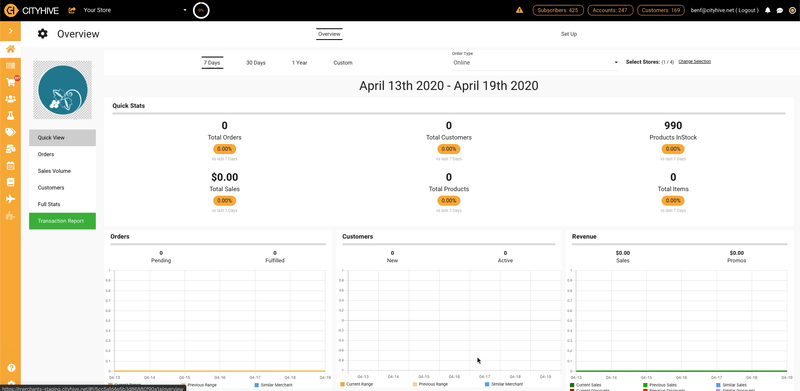The image size is (800, 391).
Task: Click the store logo thumbnail
Action: [x=63, y=90]
